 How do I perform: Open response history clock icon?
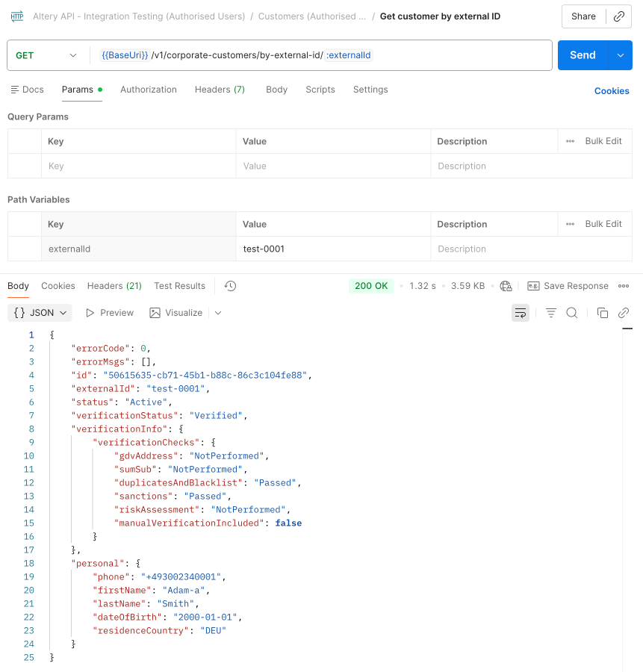coord(230,286)
